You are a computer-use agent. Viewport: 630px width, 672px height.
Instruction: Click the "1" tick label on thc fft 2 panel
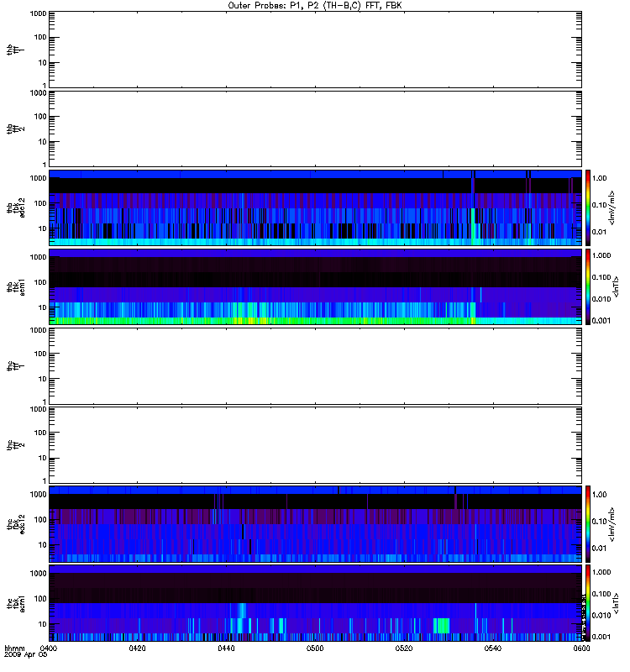[45, 480]
